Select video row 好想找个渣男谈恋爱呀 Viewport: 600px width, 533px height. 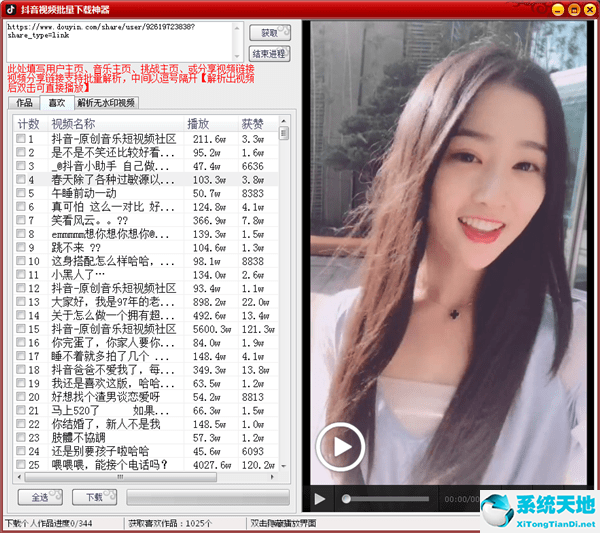146,397
